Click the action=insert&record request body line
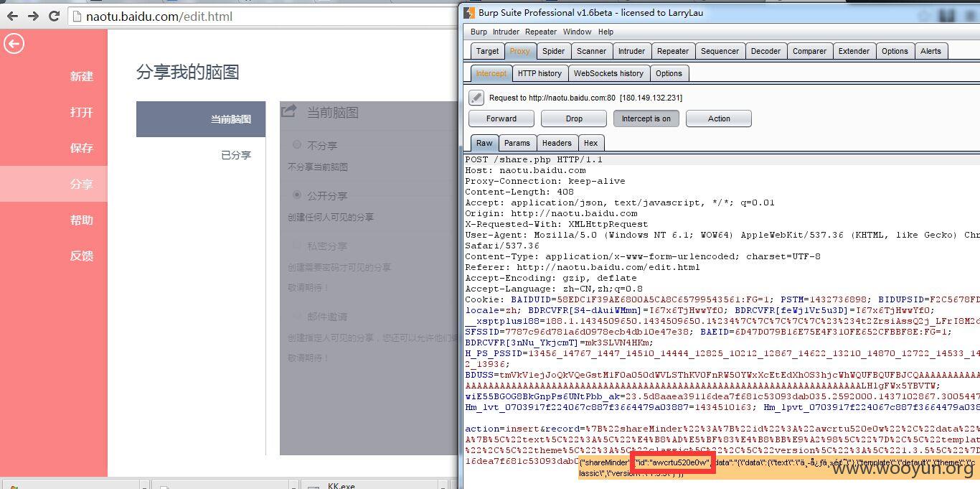The image size is (980, 489). pos(722,429)
